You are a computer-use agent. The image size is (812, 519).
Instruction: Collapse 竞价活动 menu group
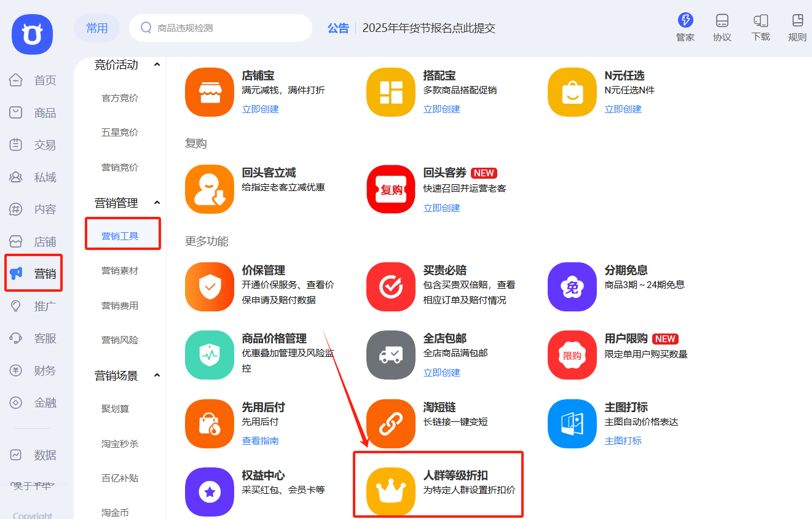[157, 64]
